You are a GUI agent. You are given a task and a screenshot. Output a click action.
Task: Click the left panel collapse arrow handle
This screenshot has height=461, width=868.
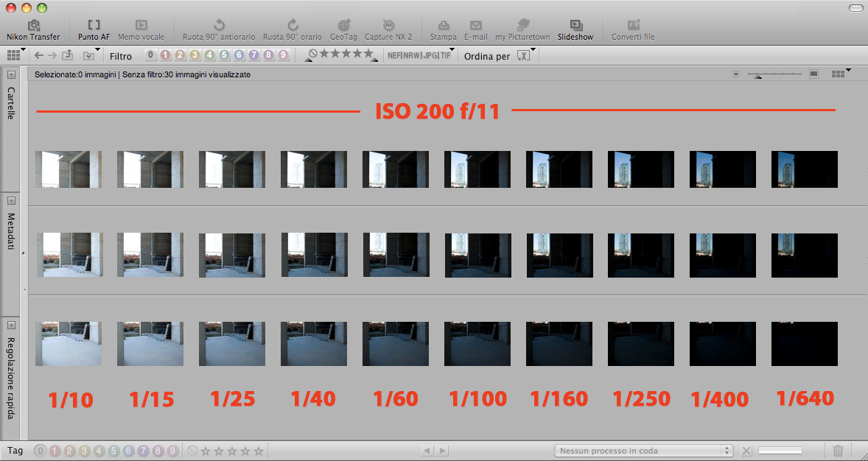pyautogui.click(x=23, y=253)
